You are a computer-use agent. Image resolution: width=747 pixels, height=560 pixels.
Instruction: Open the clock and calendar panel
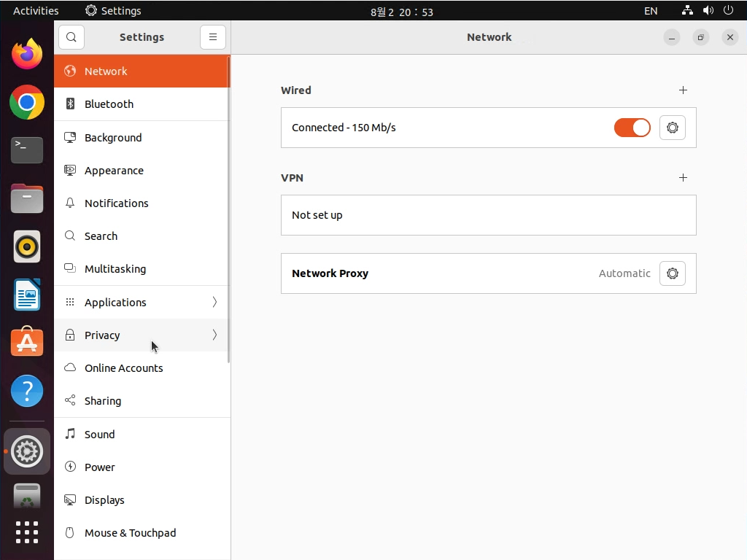402,12
